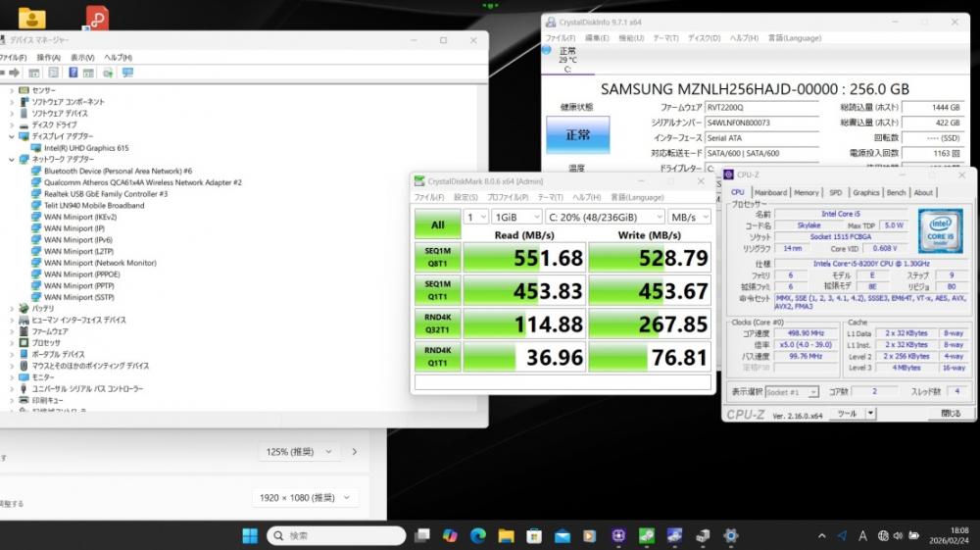The height and width of the screenshot is (550, 980).
Task: Run the SEQ1M Q1T1 test
Action: pos(437,290)
